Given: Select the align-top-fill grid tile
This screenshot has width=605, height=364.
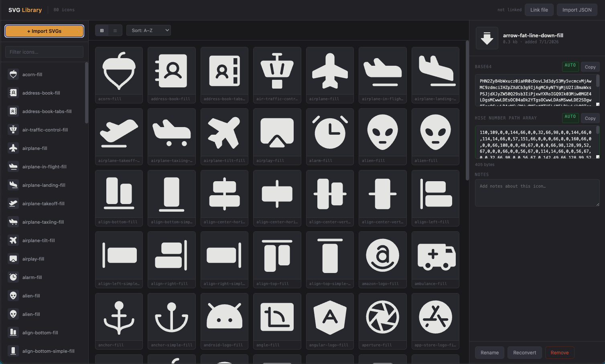Looking at the screenshot, I should pos(277,260).
